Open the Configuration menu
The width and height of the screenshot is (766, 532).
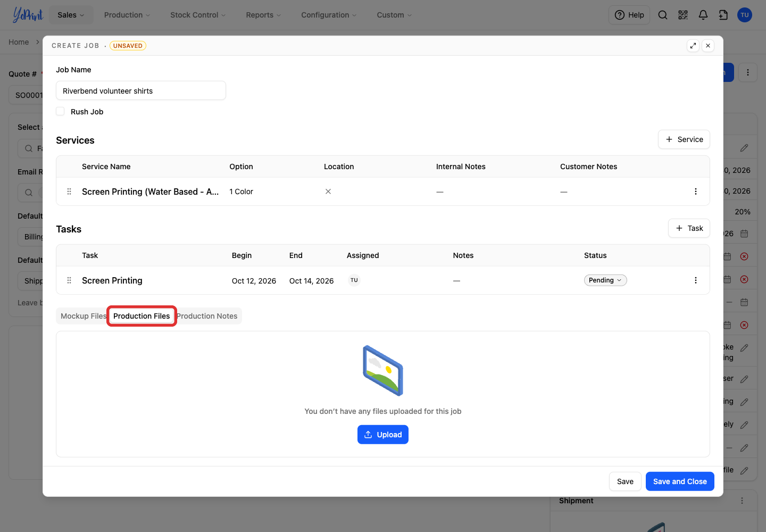point(329,15)
